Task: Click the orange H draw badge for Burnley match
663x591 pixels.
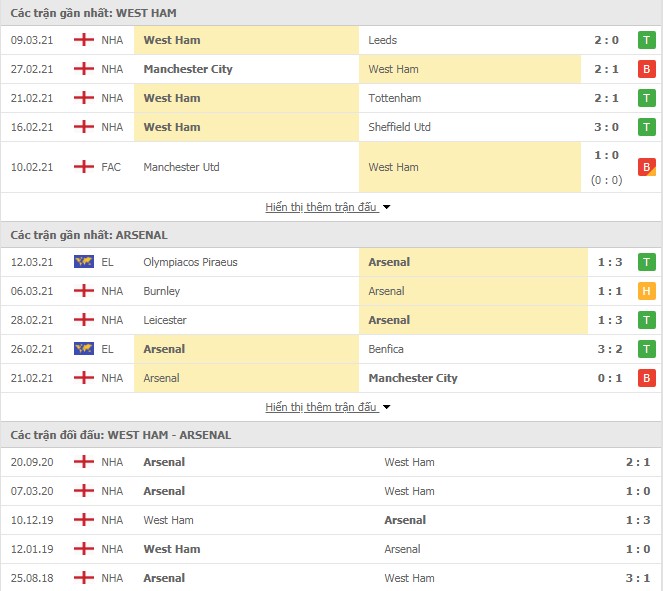Action: click(x=647, y=291)
